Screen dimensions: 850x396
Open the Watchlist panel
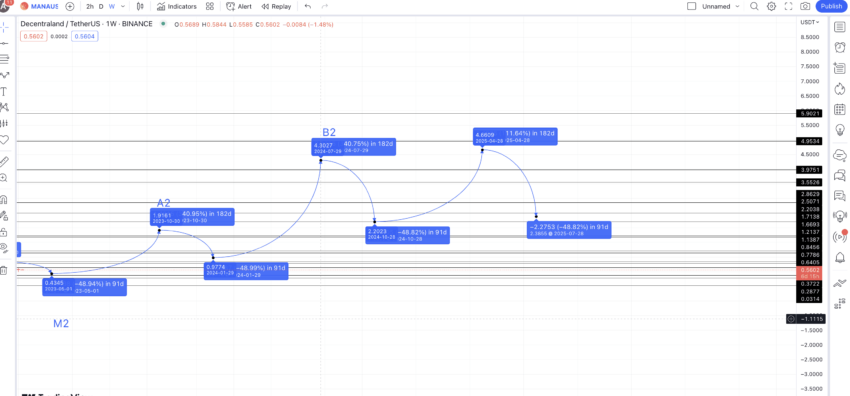(840, 27)
